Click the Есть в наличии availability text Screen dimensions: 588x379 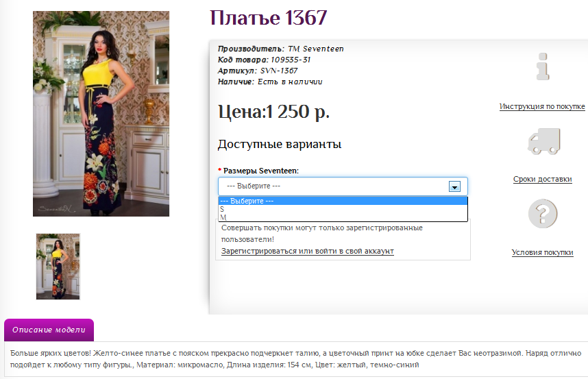click(290, 82)
